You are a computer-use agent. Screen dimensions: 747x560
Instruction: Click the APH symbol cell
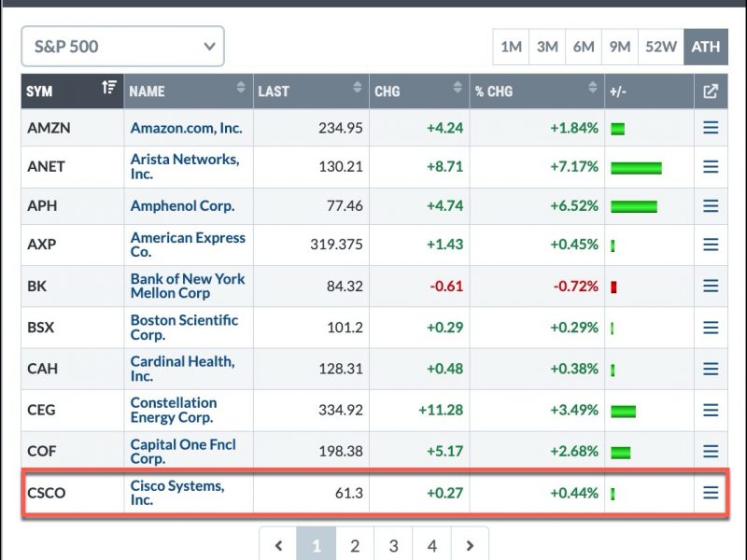point(73,205)
